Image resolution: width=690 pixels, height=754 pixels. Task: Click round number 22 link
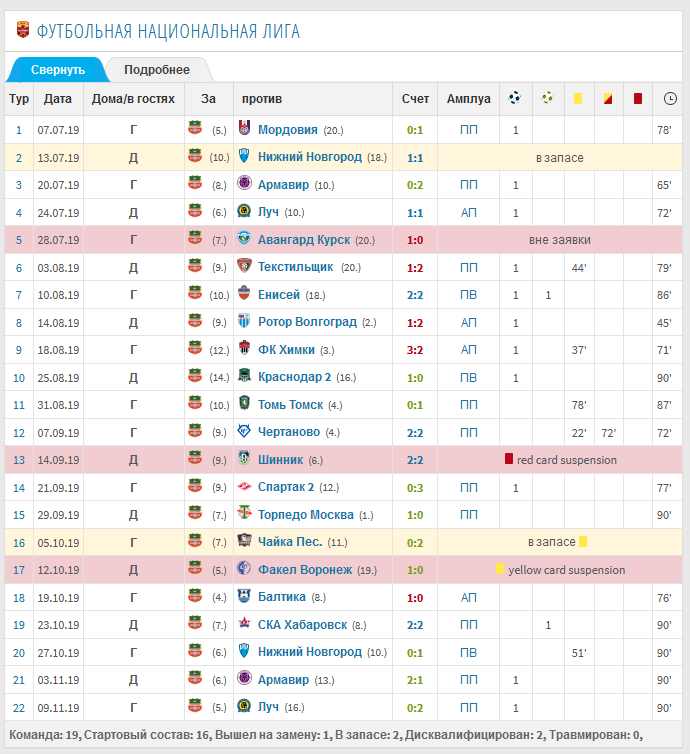point(19,708)
